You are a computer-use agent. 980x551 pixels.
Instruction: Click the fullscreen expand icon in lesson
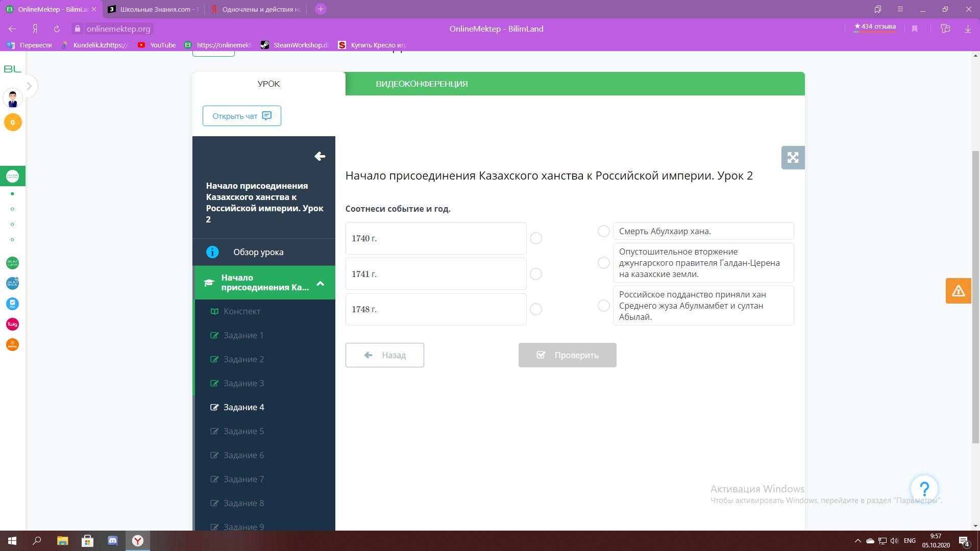pyautogui.click(x=793, y=158)
